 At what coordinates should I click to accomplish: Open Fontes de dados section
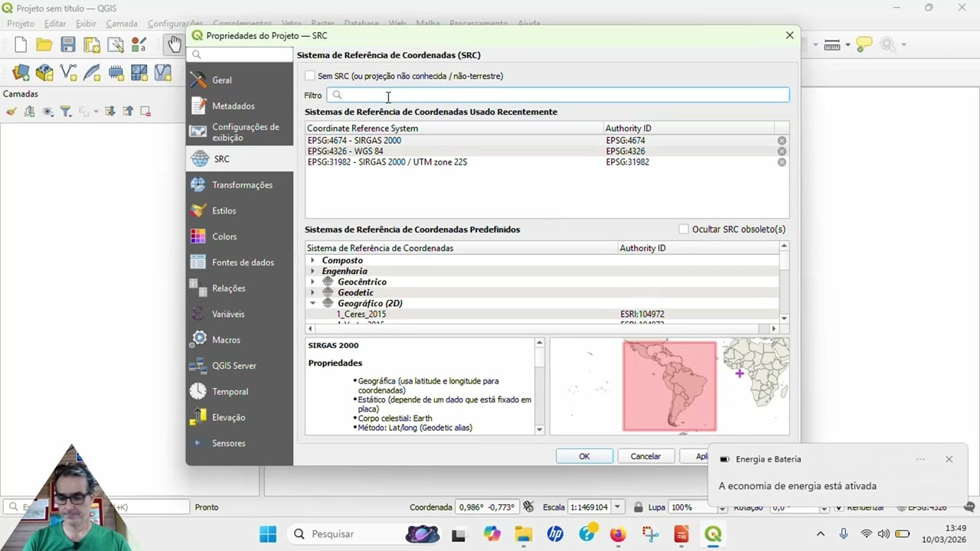pyautogui.click(x=240, y=262)
